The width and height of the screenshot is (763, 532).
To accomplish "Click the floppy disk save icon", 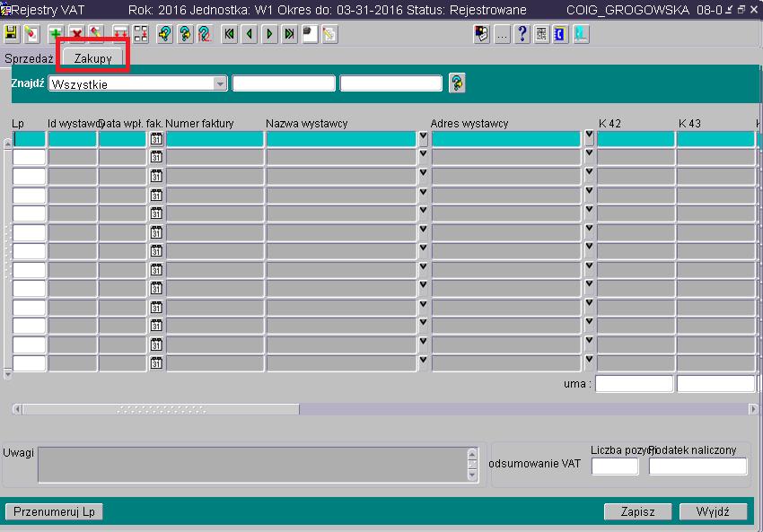I will (x=11, y=33).
